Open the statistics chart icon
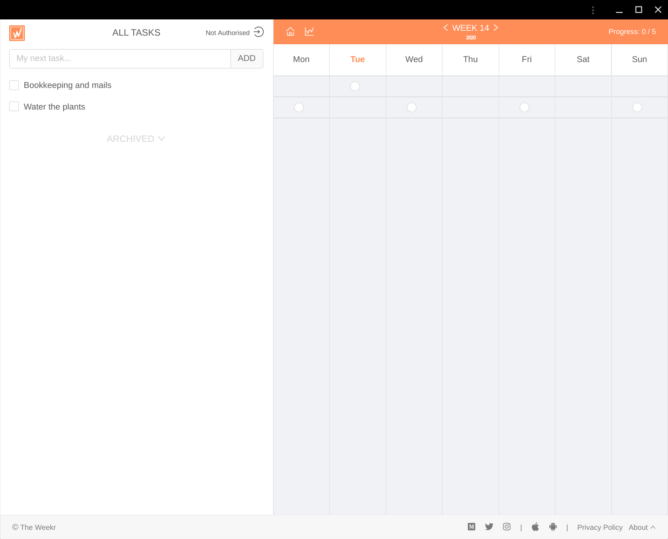Image resolution: width=668 pixels, height=539 pixels. pyautogui.click(x=309, y=32)
